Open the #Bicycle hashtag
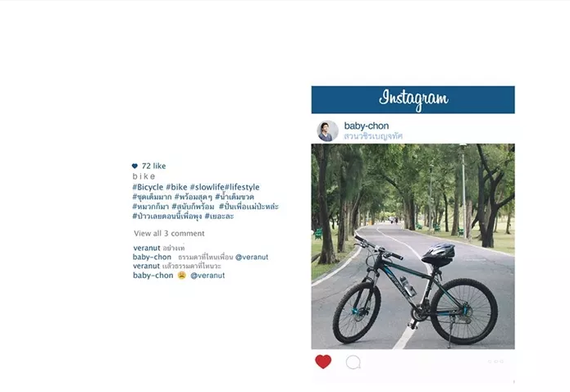This screenshot has width=570, height=392. pyautogui.click(x=148, y=187)
